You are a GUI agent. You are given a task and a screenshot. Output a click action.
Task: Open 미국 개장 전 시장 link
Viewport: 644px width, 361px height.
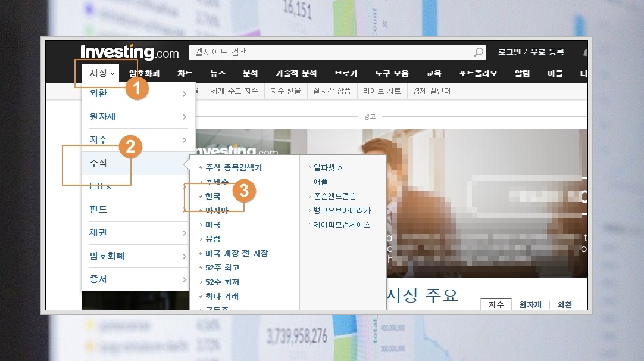click(236, 254)
